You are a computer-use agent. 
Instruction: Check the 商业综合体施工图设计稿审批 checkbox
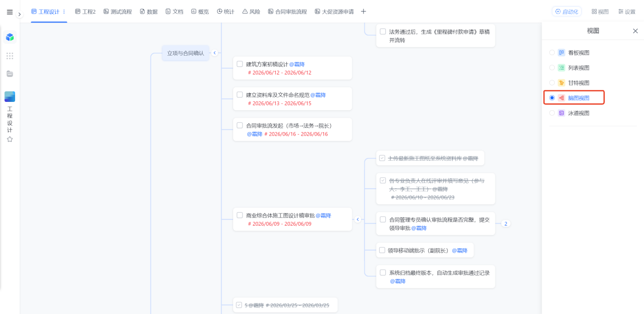pos(240,215)
